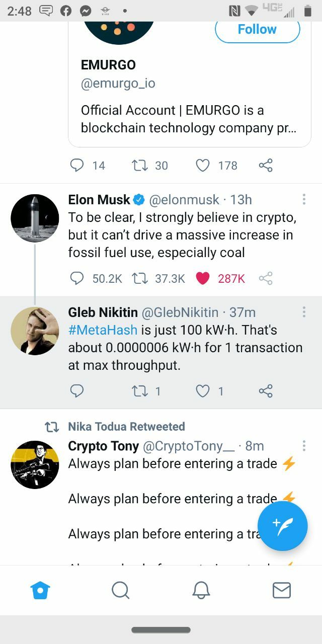Open the Notifications bell tab
The image size is (322, 644).
[201, 590]
